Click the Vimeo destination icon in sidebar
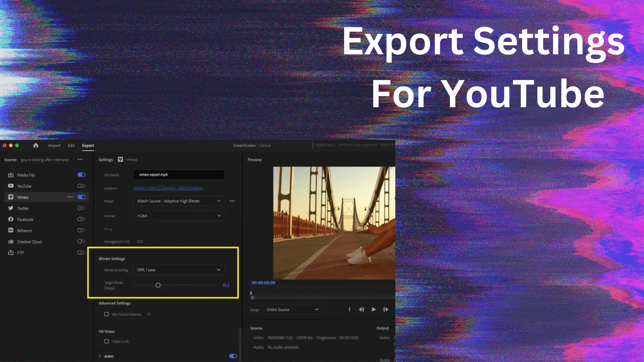644x362 pixels. tap(11, 197)
